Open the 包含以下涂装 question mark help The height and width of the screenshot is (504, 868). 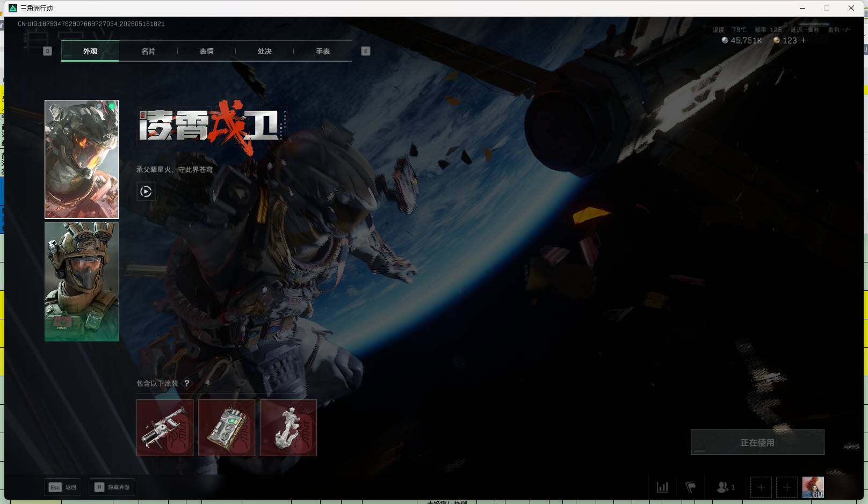187,383
